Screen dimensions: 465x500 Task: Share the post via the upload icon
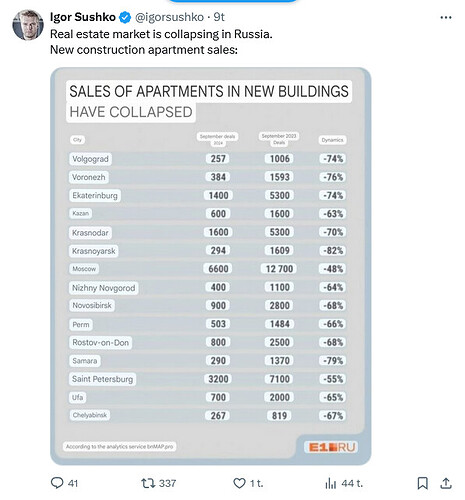pos(446,483)
